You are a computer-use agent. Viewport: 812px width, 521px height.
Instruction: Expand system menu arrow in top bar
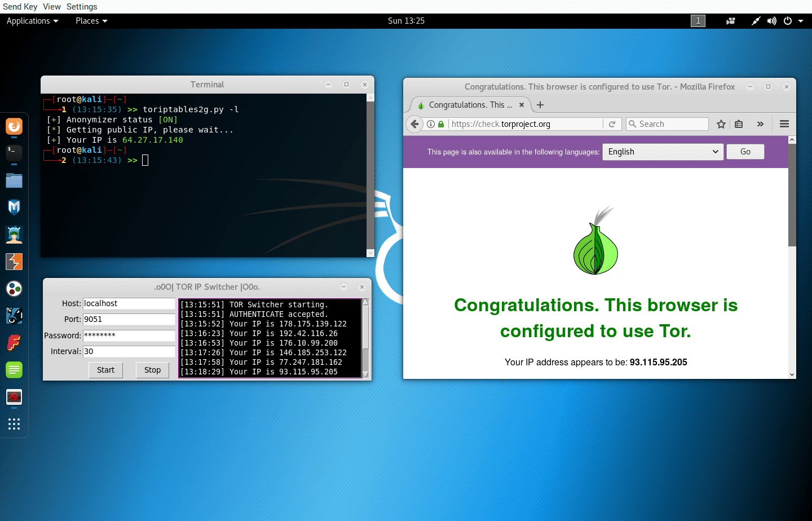click(801, 21)
